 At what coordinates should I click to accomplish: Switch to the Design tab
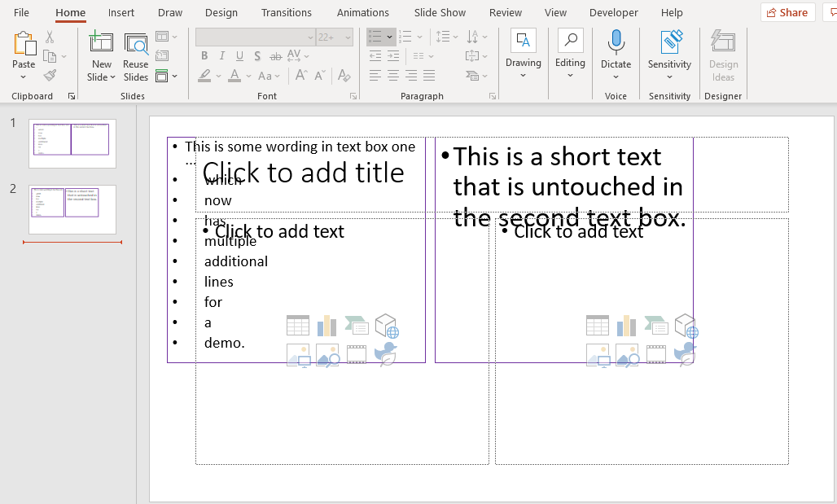(221, 12)
